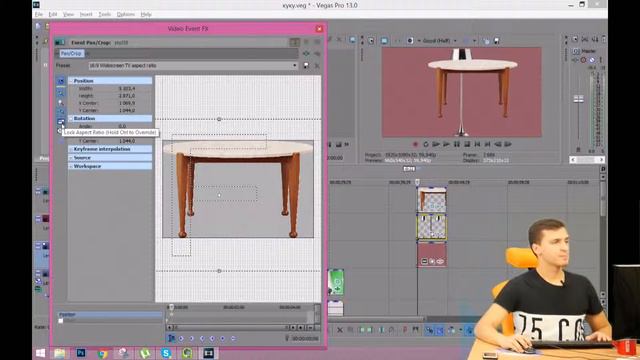Select the Zoom Edit tool in Pan/Crop
Viewport: 640px width, 360px height.
[x=60, y=102]
